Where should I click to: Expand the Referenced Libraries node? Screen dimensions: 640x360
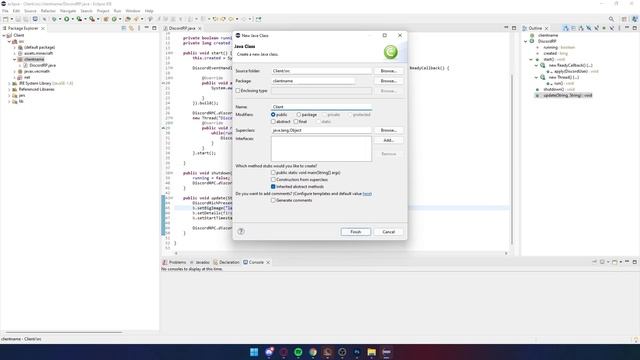9,89
